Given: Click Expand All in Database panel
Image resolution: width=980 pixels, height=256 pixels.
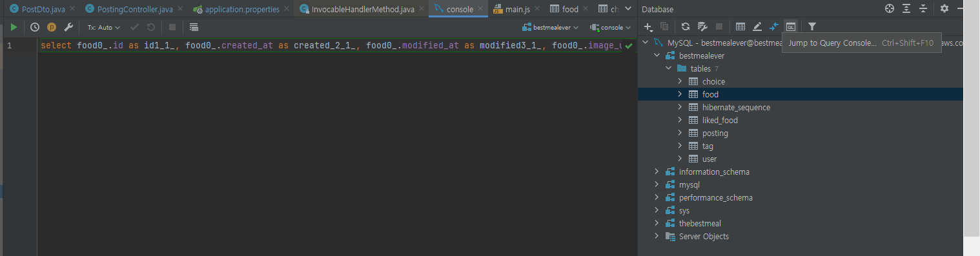Looking at the screenshot, I should tap(906, 8).
